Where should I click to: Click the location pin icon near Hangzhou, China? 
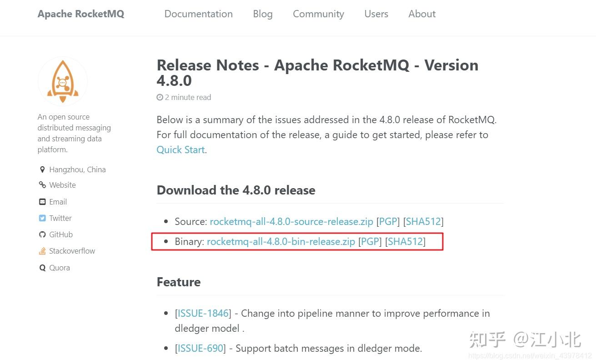pyautogui.click(x=42, y=169)
